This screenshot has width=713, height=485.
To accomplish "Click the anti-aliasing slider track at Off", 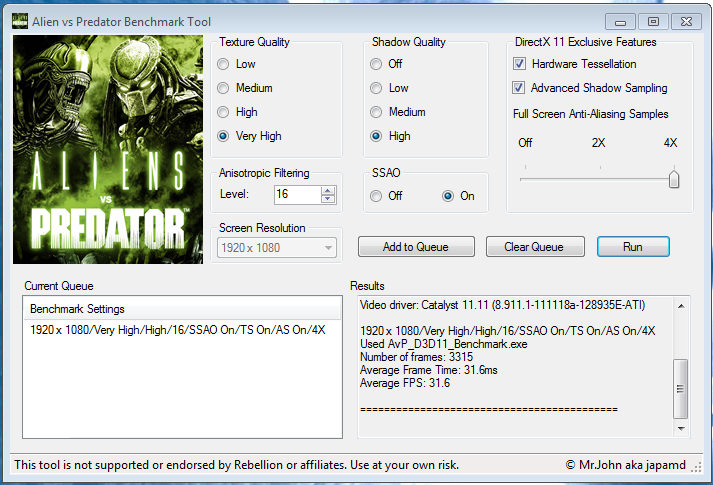I will (x=525, y=180).
